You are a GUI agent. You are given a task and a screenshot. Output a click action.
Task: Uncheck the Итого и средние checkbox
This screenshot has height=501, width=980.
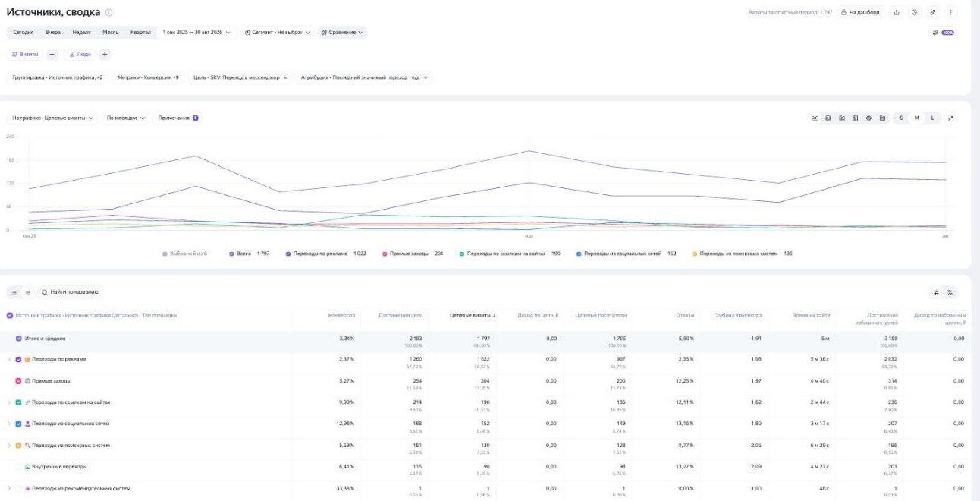(x=19, y=339)
